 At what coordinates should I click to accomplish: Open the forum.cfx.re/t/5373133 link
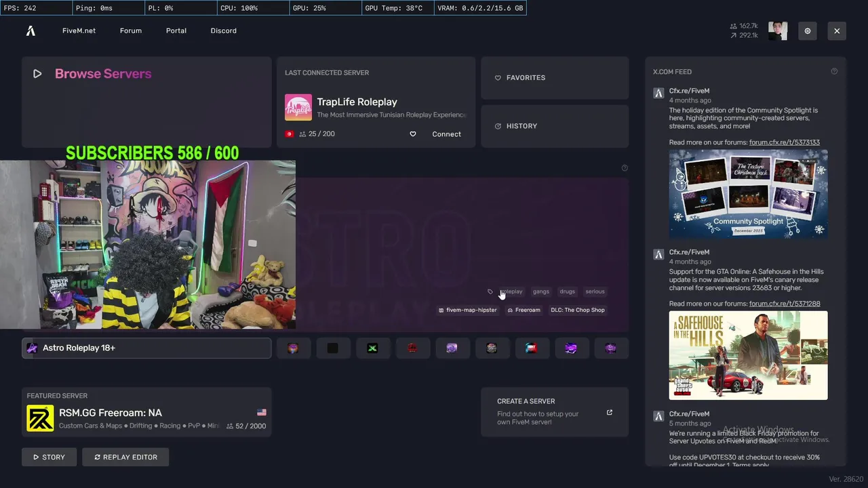click(x=784, y=142)
